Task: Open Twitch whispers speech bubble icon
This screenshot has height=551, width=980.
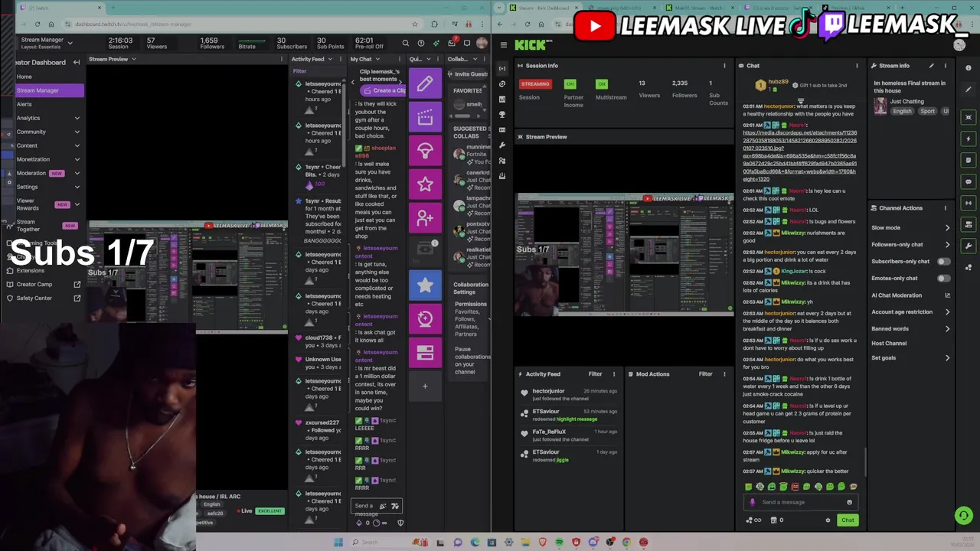Action: coord(466,44)
